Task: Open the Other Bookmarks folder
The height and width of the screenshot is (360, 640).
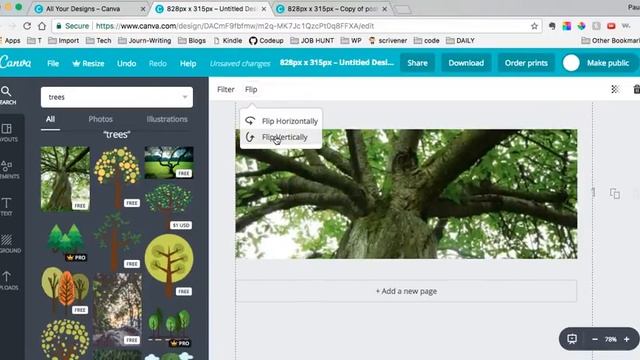Action: point(610,40)
